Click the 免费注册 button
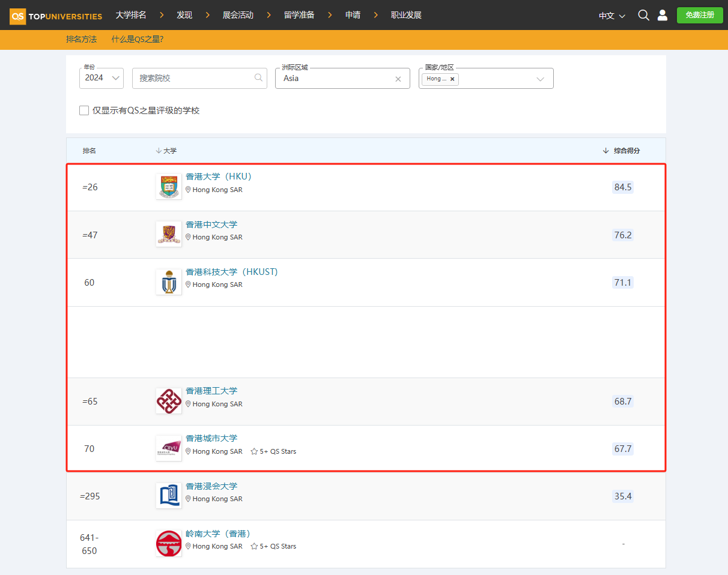The image size is (728, 575). 700,15
